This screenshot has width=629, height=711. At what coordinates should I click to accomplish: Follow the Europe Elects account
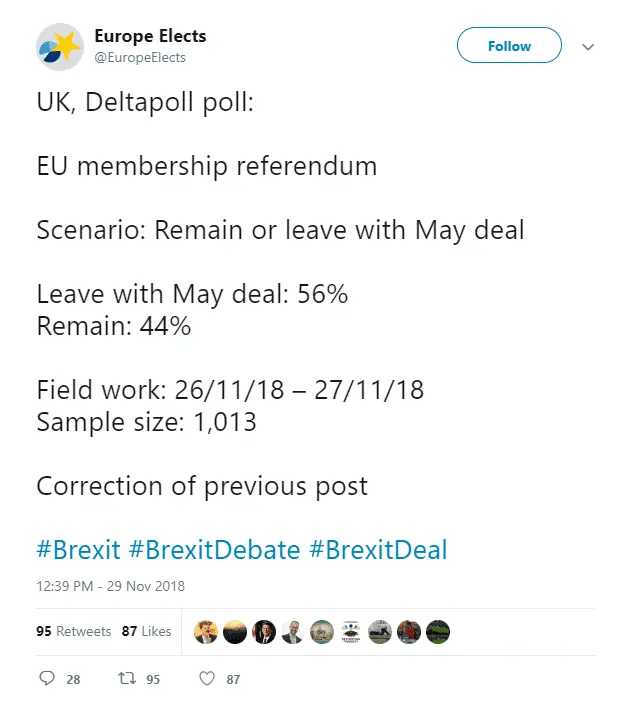point(509,47)
